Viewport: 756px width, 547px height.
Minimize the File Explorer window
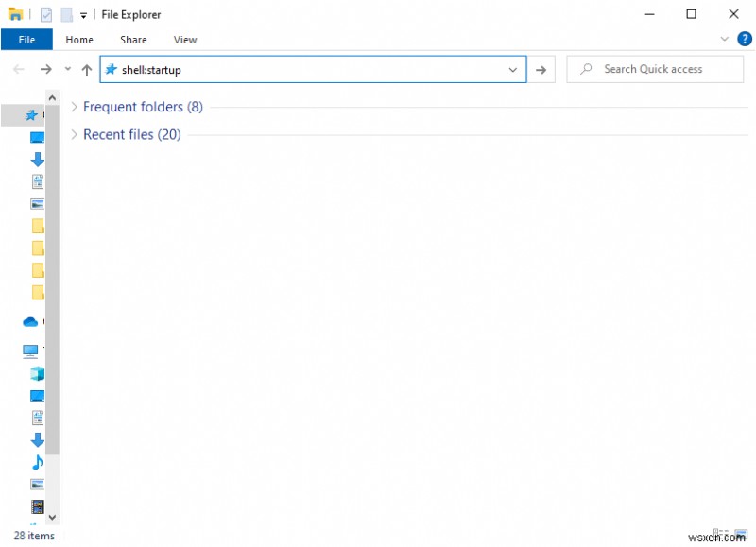tap(649, 14)
